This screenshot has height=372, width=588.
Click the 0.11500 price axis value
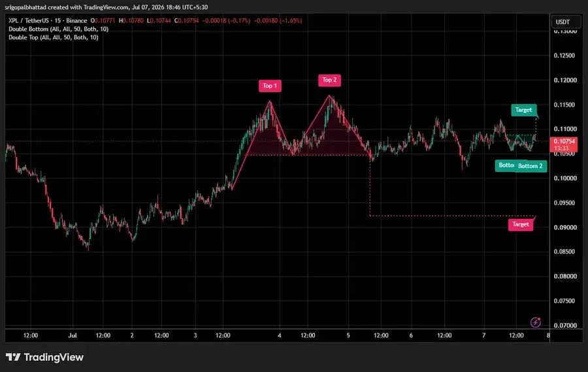point(564,105)
